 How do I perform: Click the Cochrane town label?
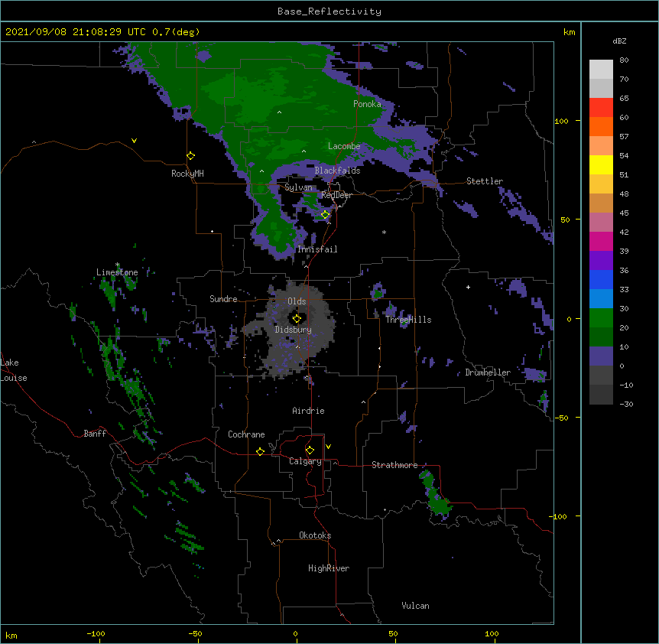(246, 434)
